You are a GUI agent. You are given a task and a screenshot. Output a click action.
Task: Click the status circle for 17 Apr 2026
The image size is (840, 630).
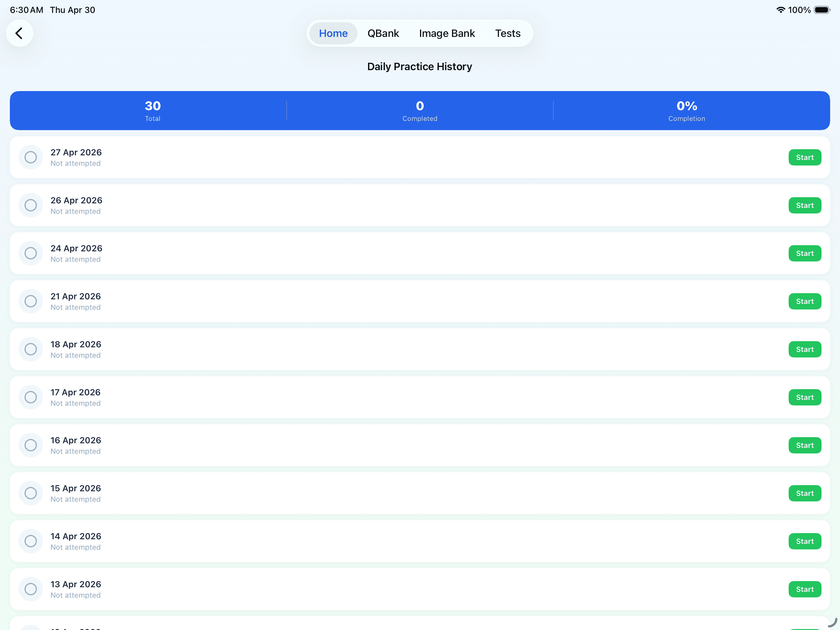click(31, 397)
